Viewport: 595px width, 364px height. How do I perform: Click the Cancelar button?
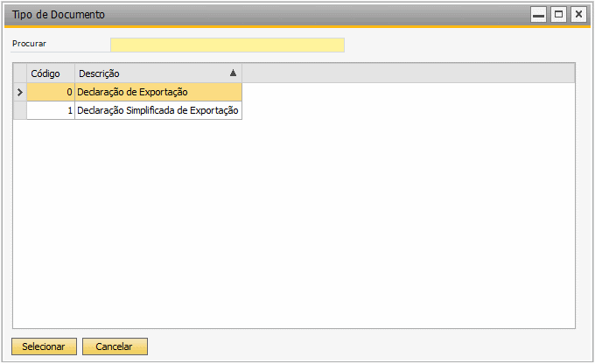(x=115, y=346)
